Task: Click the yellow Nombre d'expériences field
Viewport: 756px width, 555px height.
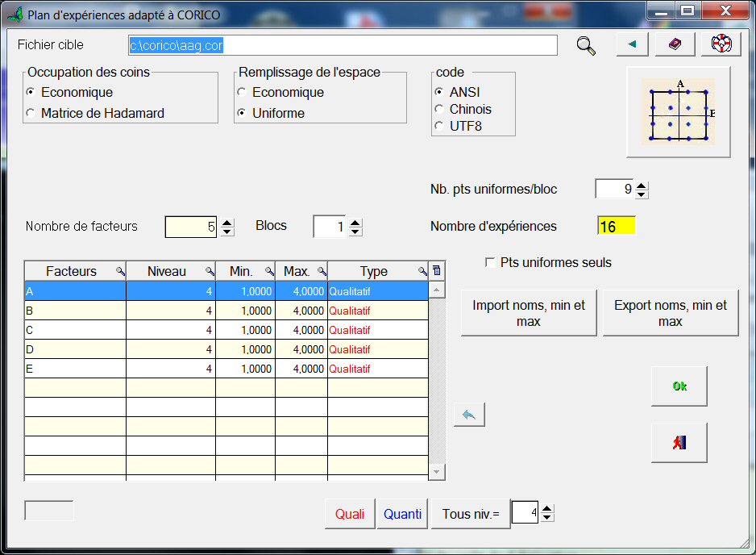Action: click(x=616, y=227)
